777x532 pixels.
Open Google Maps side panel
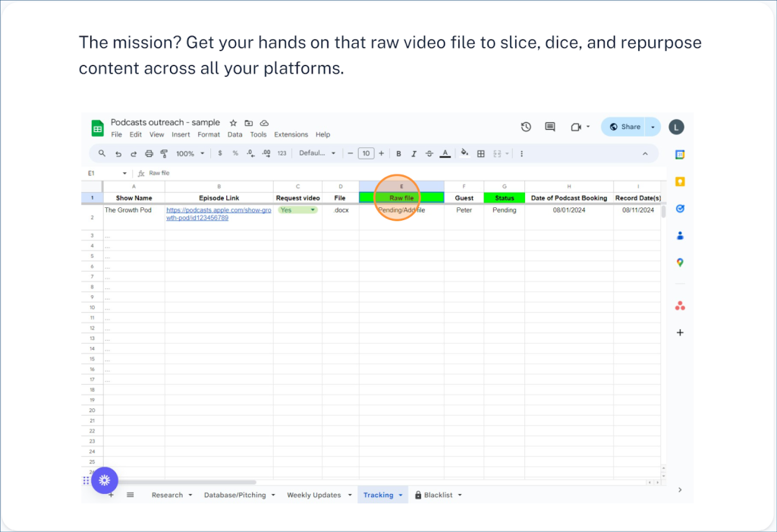click(680, 263)
